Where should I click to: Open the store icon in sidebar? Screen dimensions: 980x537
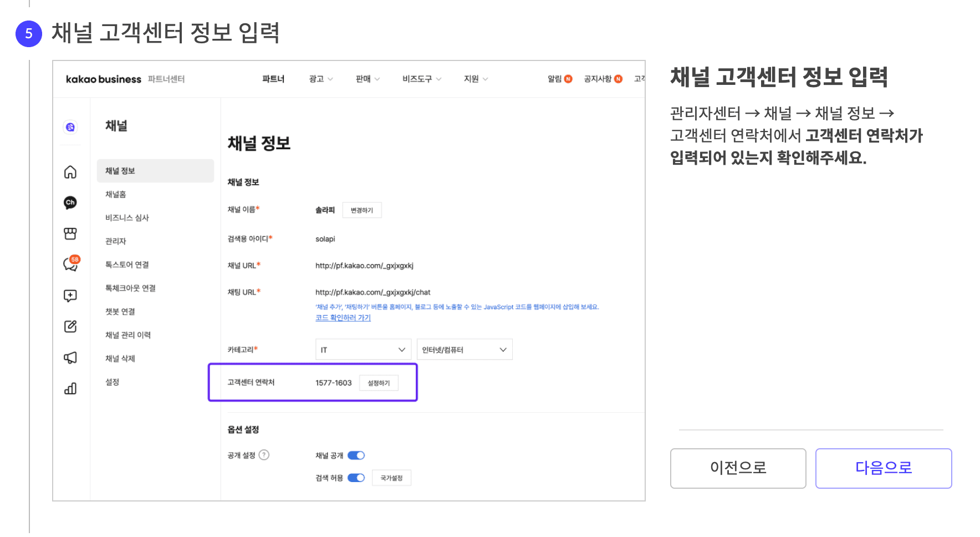coord(70,234)
